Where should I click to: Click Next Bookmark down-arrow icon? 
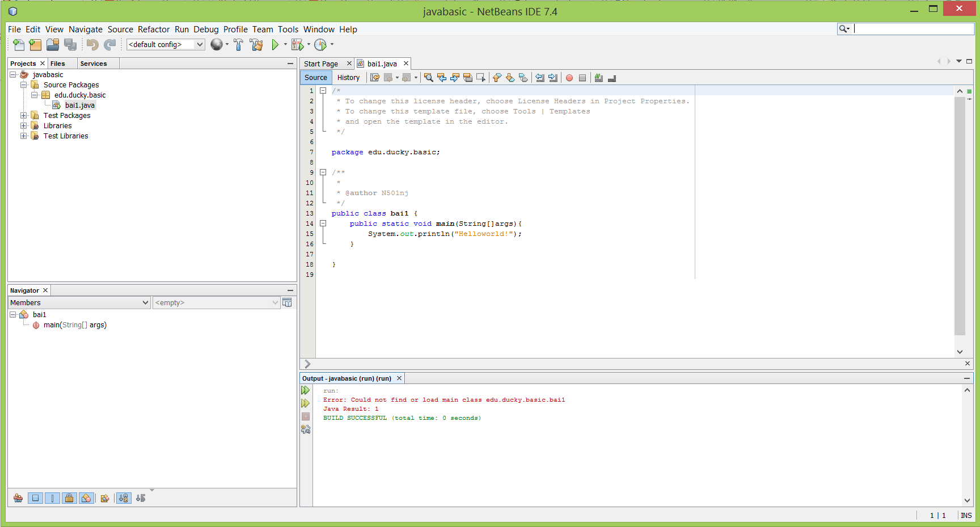pos(510,78)
